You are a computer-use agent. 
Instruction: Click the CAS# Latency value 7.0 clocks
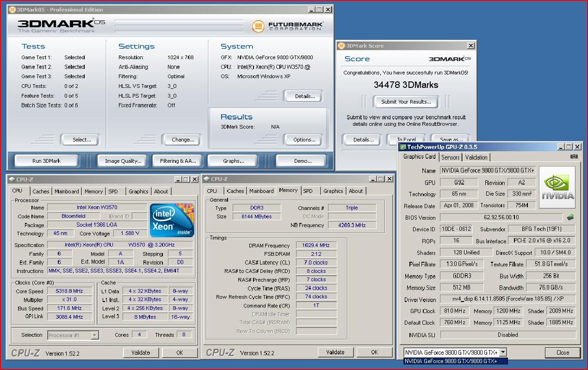click(316, 263)
